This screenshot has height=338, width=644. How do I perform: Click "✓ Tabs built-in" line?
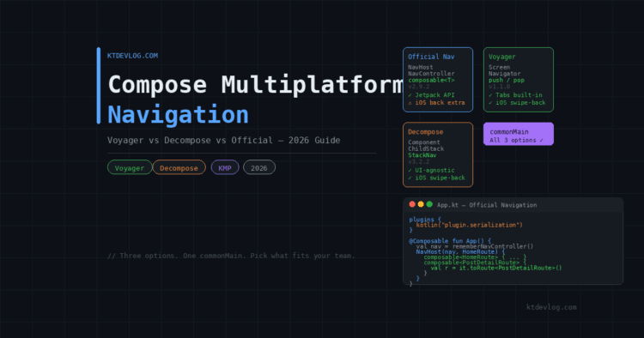coord(515,94)
